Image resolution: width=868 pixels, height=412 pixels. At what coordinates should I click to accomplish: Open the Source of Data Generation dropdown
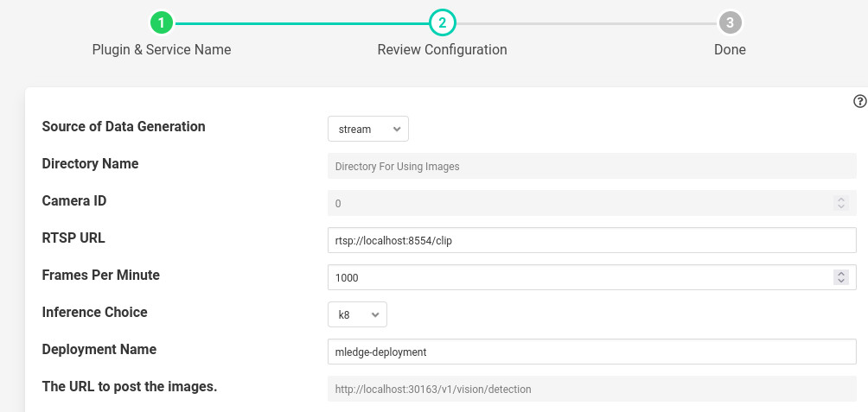tap(367, 129)
